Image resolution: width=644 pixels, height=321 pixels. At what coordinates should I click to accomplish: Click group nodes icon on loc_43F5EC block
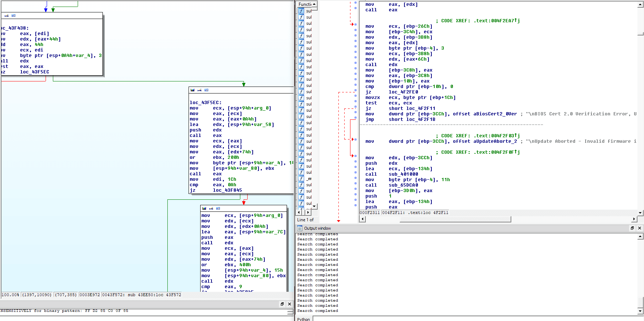click(x=206, y=90)
